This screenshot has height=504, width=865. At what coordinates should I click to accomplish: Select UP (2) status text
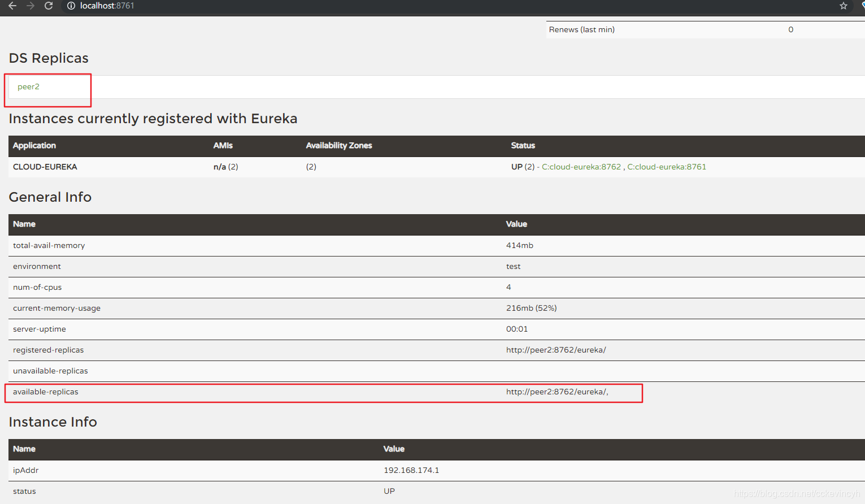click(523, 167)
